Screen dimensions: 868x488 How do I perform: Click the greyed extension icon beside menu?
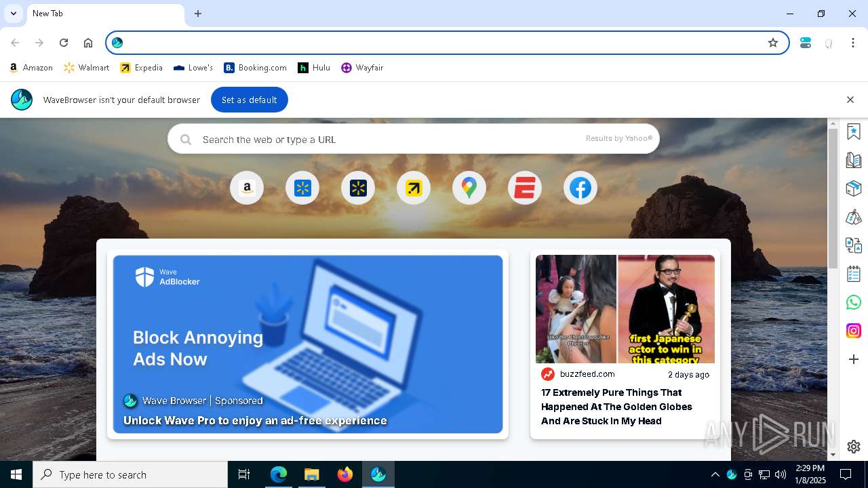pyautogui.click(x=829, y=43)
